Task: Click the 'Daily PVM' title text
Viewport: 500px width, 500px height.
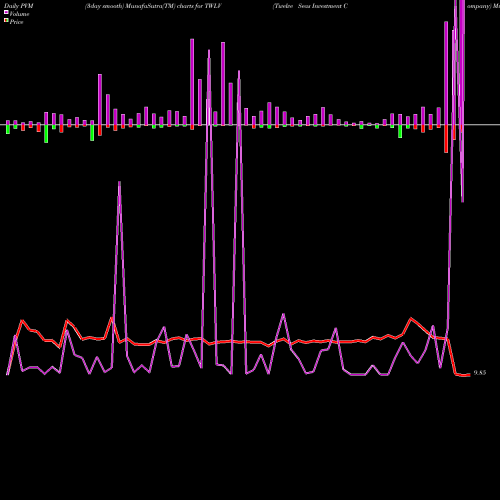Action: pyautogui.click(x=19, y=6)
